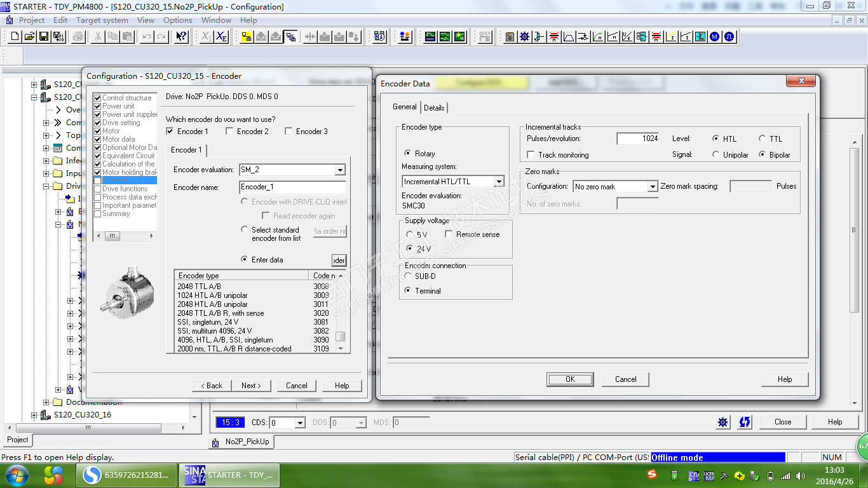Click the green curve n toolbar icon
This screenshot has height=488, width=868.
598,37
